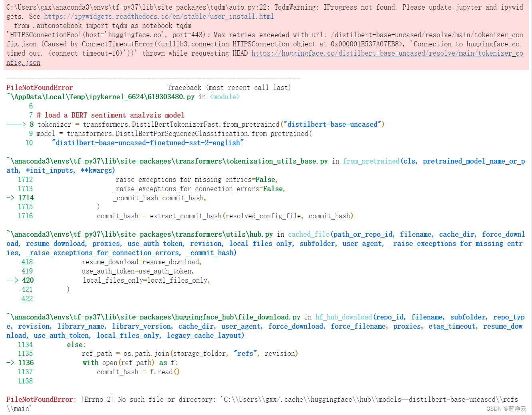Click the tokenization_utils_base.py file path
The image size is (532, 415).
tap(167, 161)
